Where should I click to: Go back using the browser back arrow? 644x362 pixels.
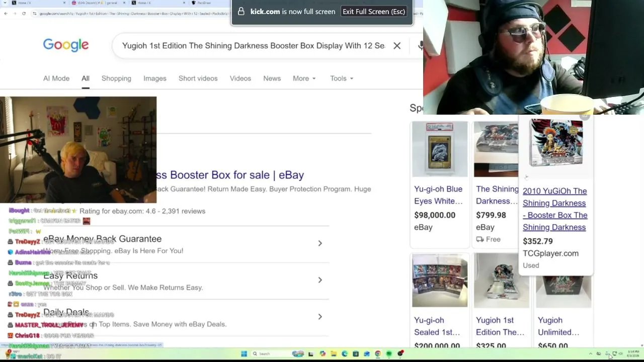(x=6, y=13)
